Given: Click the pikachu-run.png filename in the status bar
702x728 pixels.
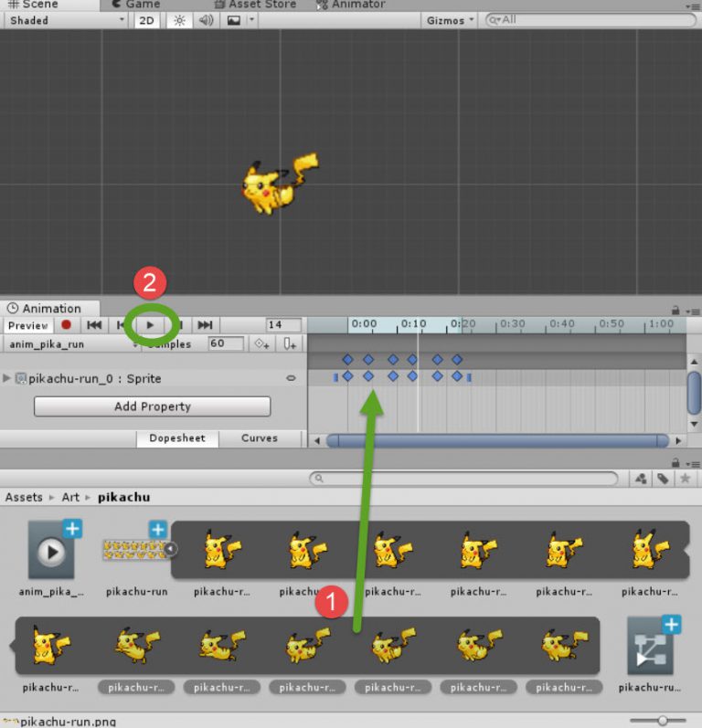Looking at the screenshot, I should click(x=68, y=722).
